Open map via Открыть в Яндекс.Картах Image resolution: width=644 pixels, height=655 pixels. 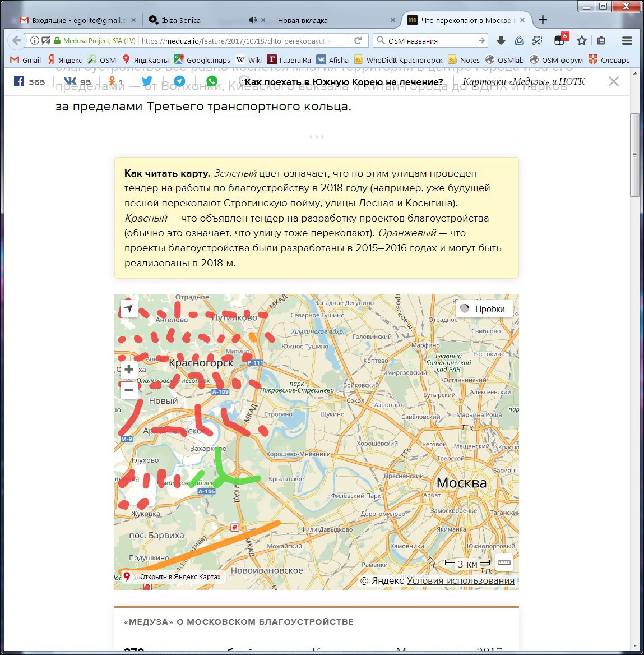click(x=173, y=577)
